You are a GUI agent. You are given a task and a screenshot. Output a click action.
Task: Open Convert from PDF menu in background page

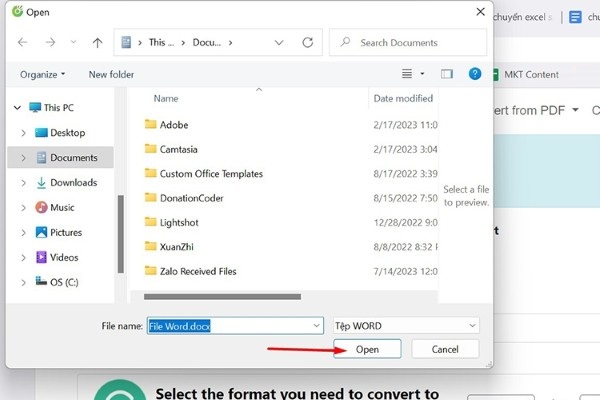tap(536, 111)
